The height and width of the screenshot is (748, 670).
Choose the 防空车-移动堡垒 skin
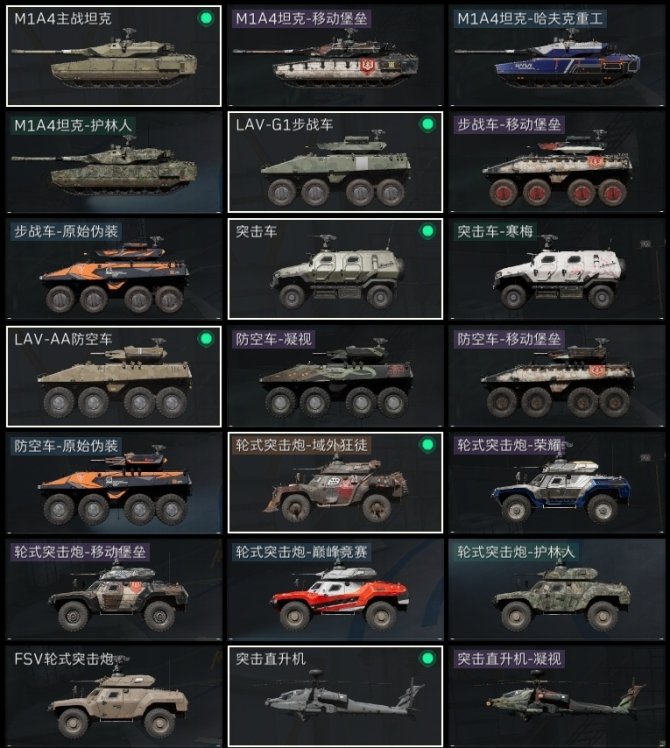click(557, 376)
